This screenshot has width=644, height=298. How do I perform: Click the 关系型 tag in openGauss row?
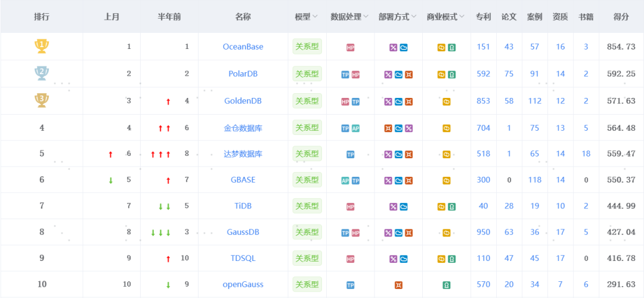pyautogui.click(x=307, y=284)
